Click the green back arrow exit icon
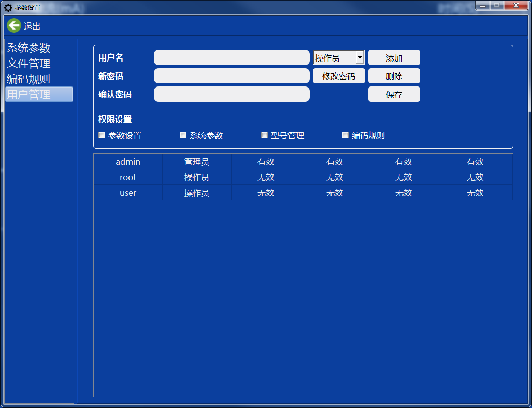The image size is (532, 408). (x=14, y=25)
